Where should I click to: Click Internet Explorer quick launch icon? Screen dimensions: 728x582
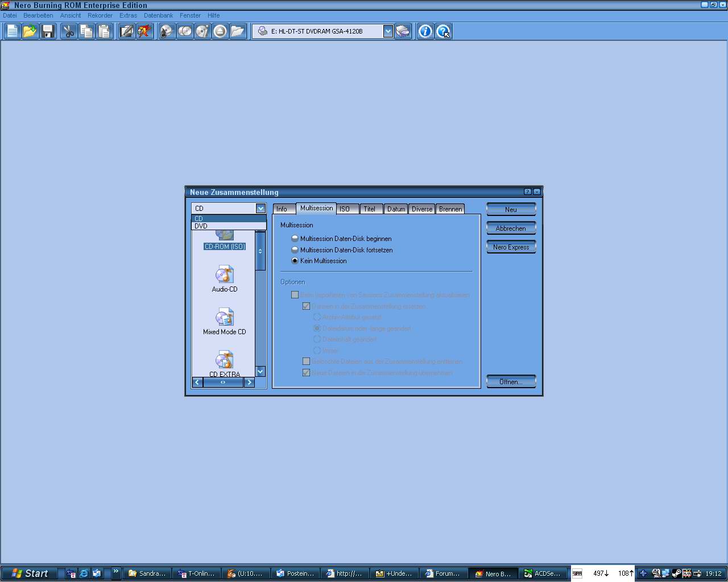click(84, 573)
